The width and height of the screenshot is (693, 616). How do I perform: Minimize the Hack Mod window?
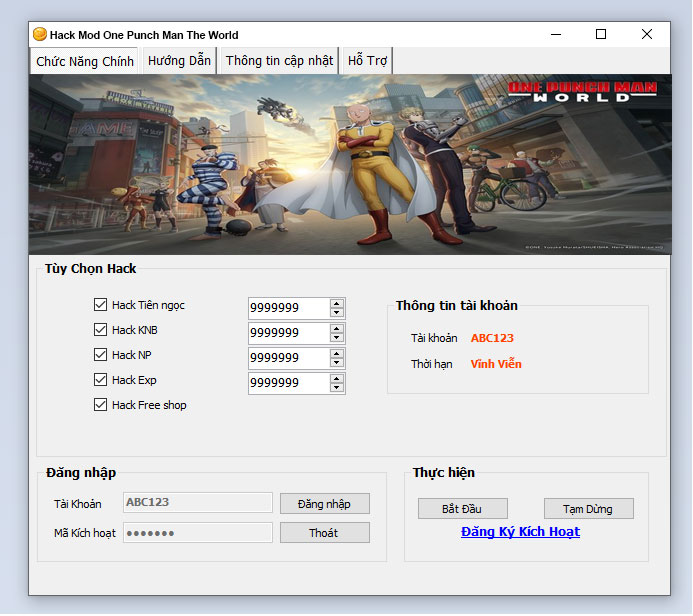556,34
